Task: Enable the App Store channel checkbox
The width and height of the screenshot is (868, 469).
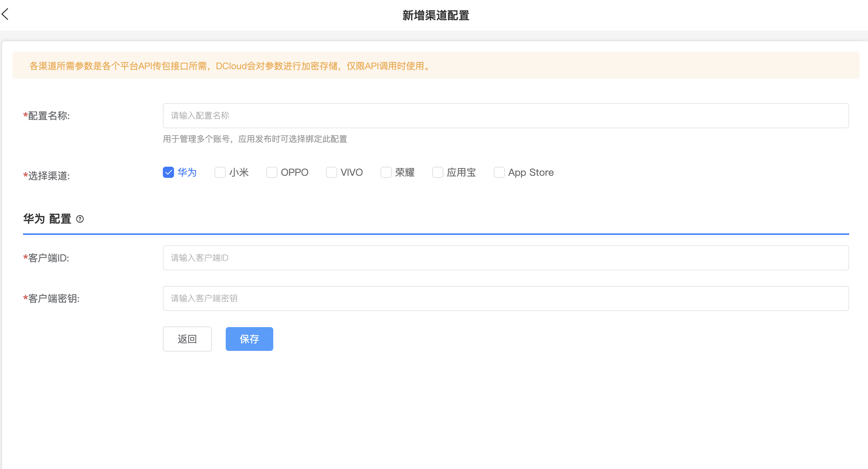Action: [x=499, y=172]
